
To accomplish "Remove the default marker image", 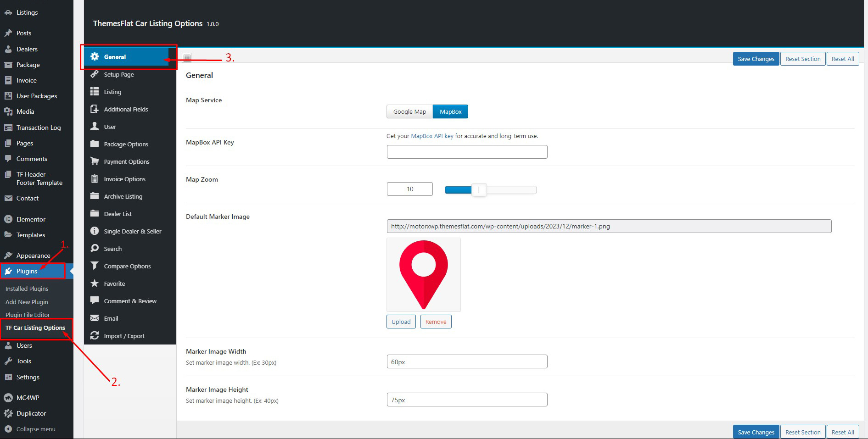I will point(436,322).
